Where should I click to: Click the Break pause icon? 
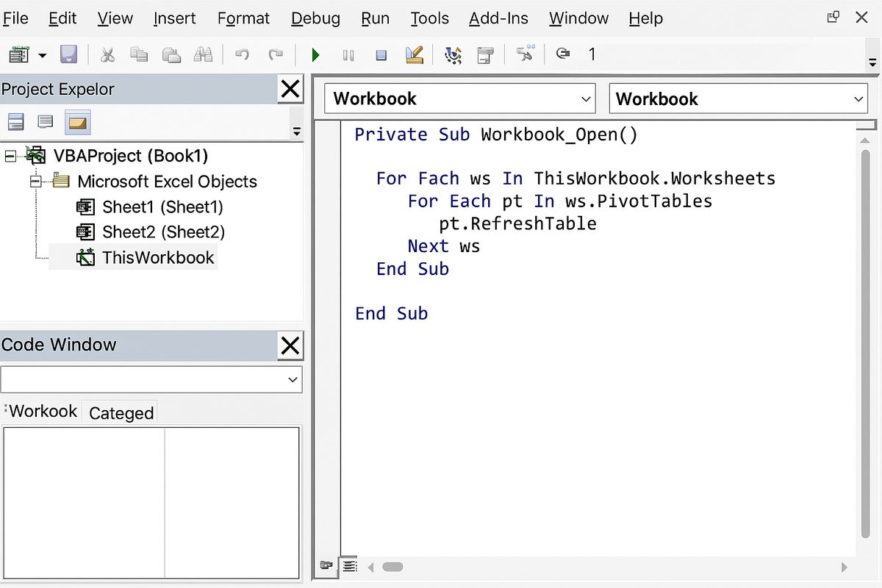(348, 55)
